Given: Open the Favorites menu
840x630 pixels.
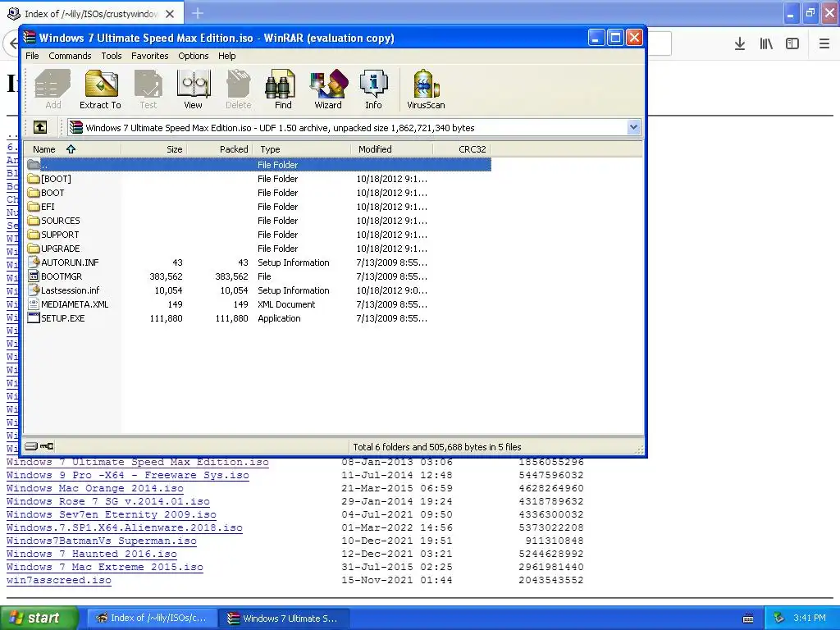Looking at the screenshot, I should (150, 56).
